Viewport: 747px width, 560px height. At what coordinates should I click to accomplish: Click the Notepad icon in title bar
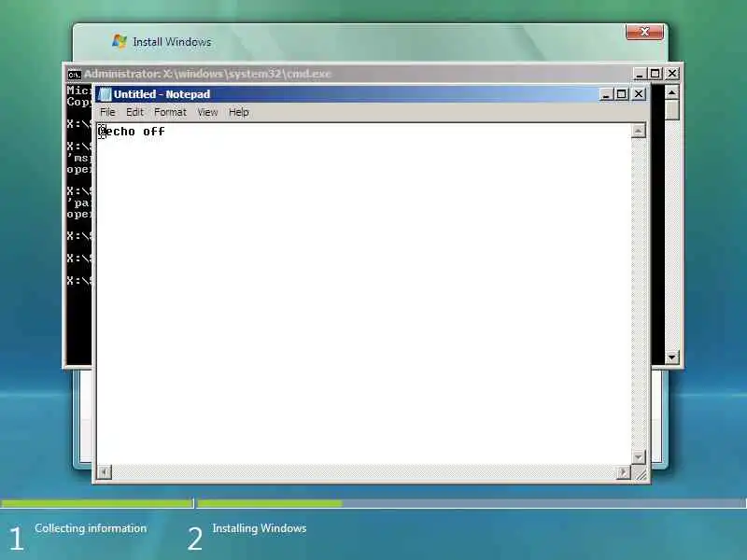point(105,94)
